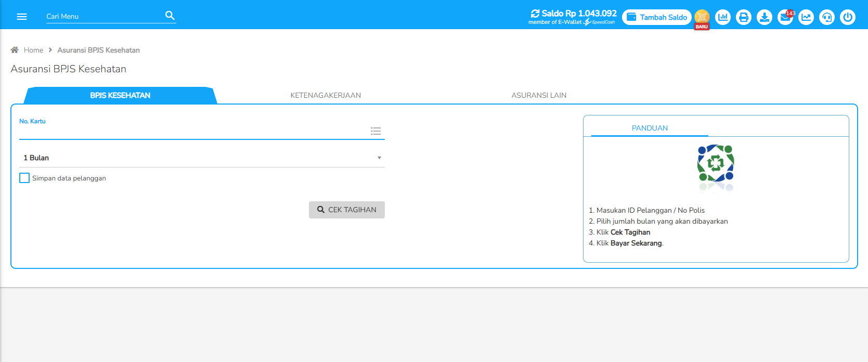Click the download icon
This screenshot has height=362, width=868.
point(765,17)
